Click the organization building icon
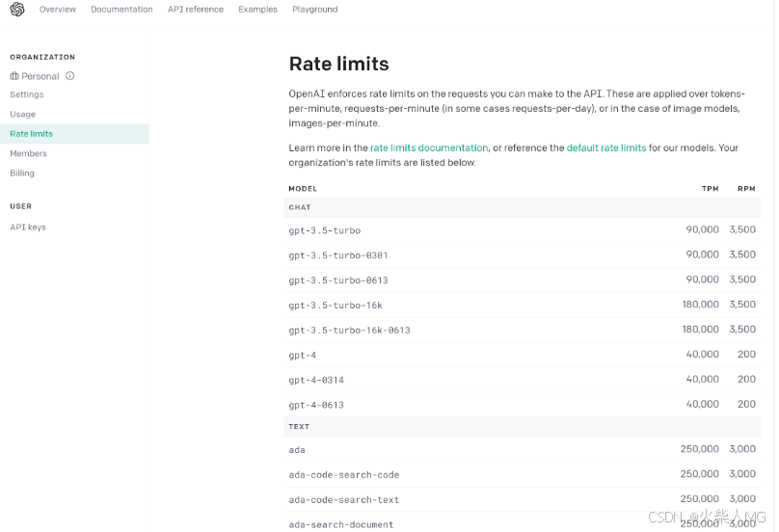Viewport: 779px width, 532px height. (x=14, y=76)
